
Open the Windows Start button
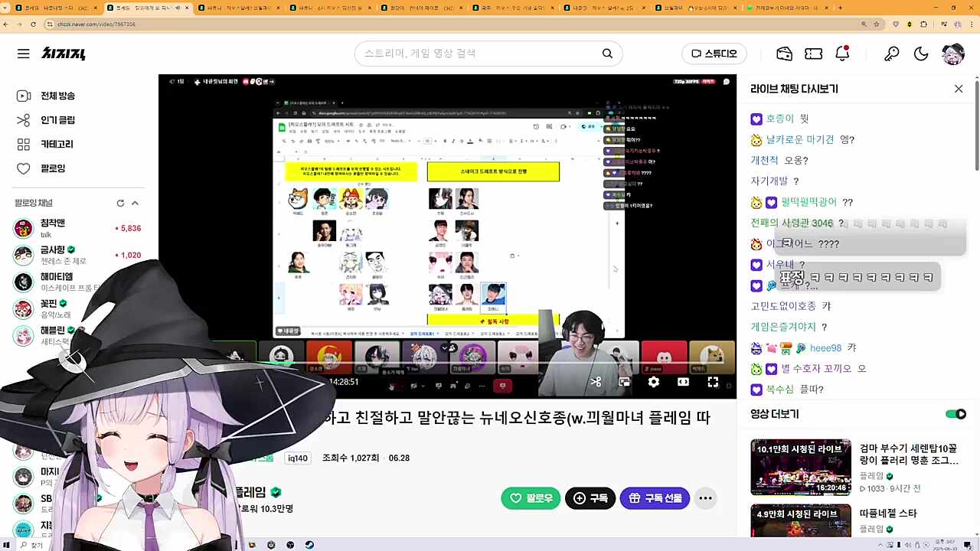(7, 545)
